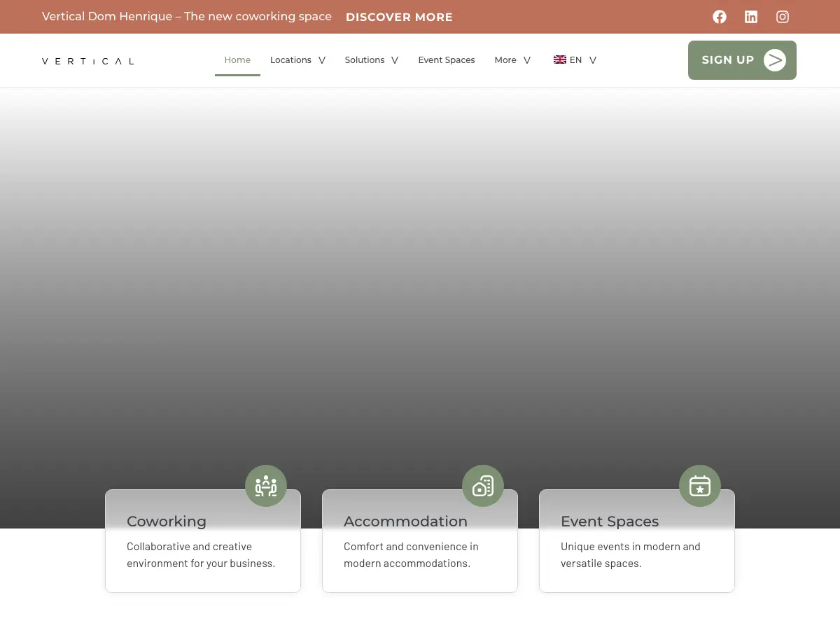Expand the Locations menu chevron
This screenshot has height=630, width=840.
322,60
